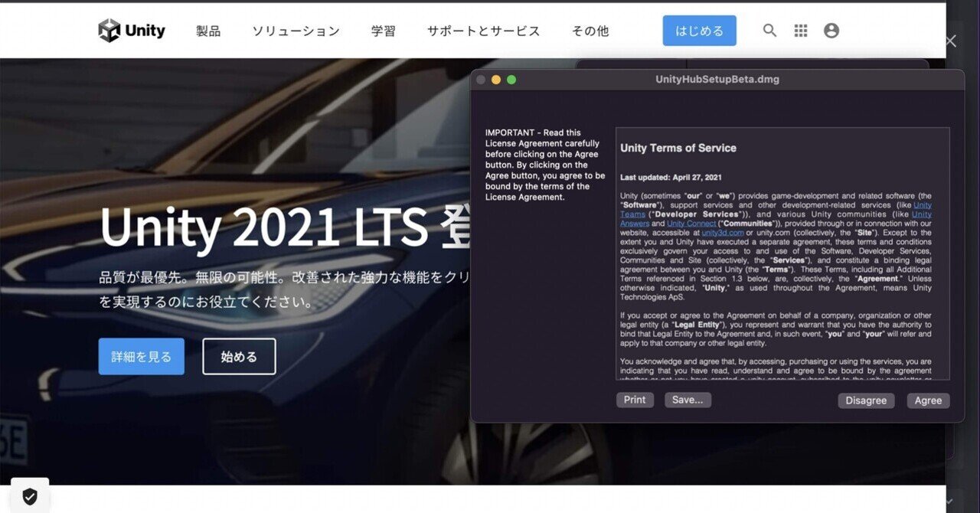Close the overlay with the X icon

pyautogui.click(x=951, y=41)
